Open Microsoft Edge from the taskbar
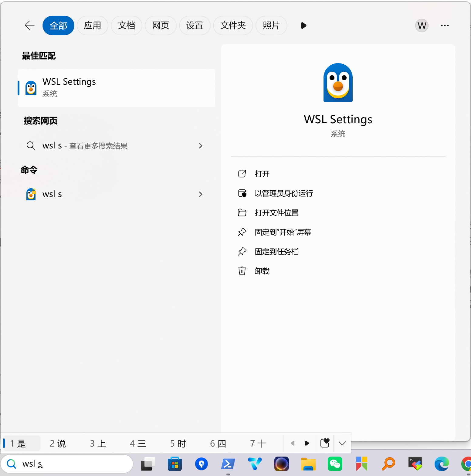Image resolution: width=471 pixels, height=476 pixels. [x=442, y=464]
